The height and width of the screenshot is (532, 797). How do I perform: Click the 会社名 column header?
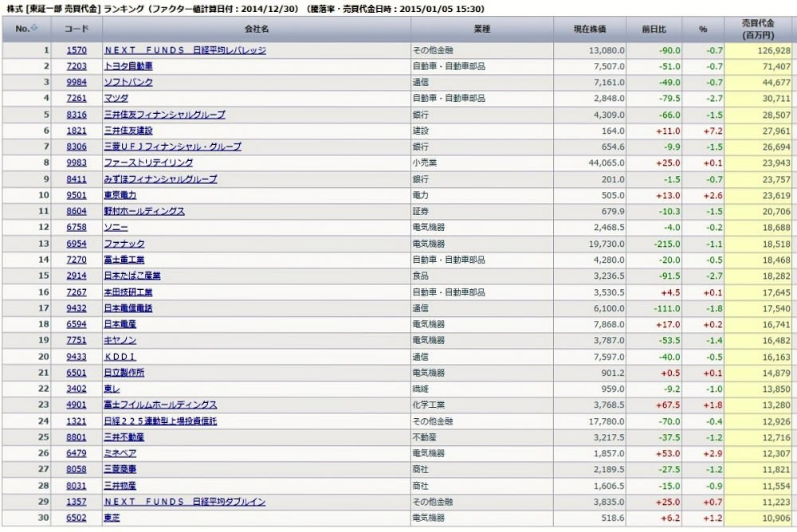[257, 29]
